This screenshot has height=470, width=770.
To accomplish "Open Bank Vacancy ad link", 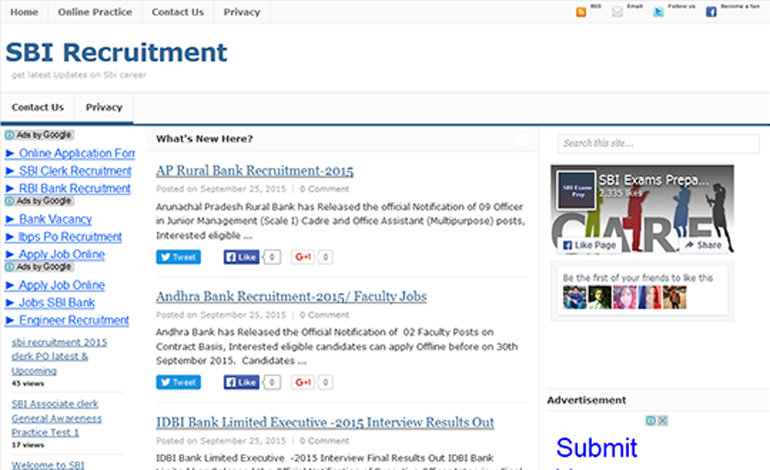I will point(49,219).
